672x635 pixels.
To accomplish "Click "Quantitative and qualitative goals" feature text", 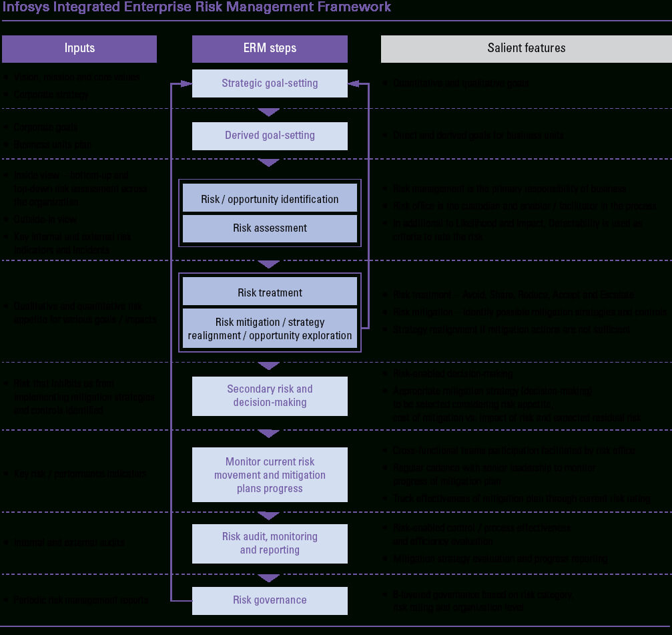I will (460, 83).
